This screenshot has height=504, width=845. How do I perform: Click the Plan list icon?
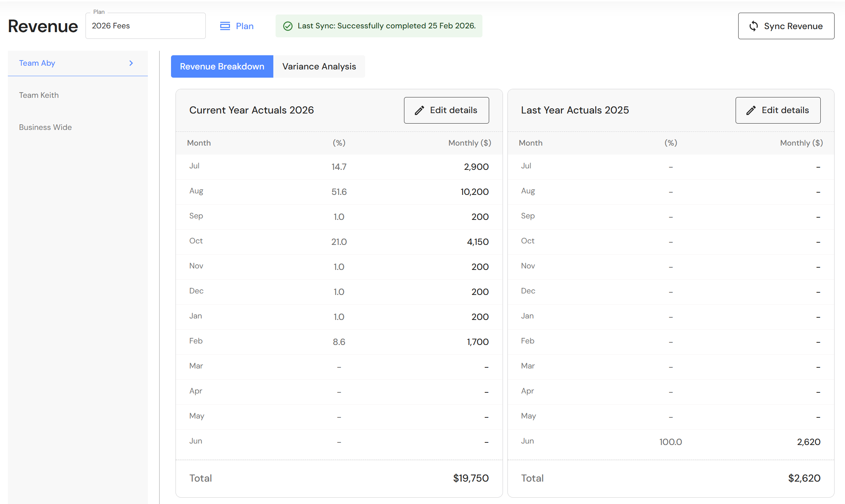point(225,26)
